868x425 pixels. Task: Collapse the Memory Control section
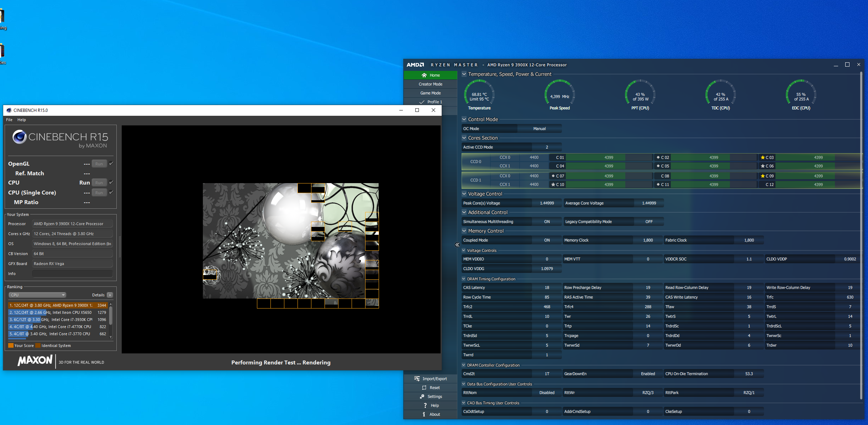pyautogui.click(x=464, y=231)
